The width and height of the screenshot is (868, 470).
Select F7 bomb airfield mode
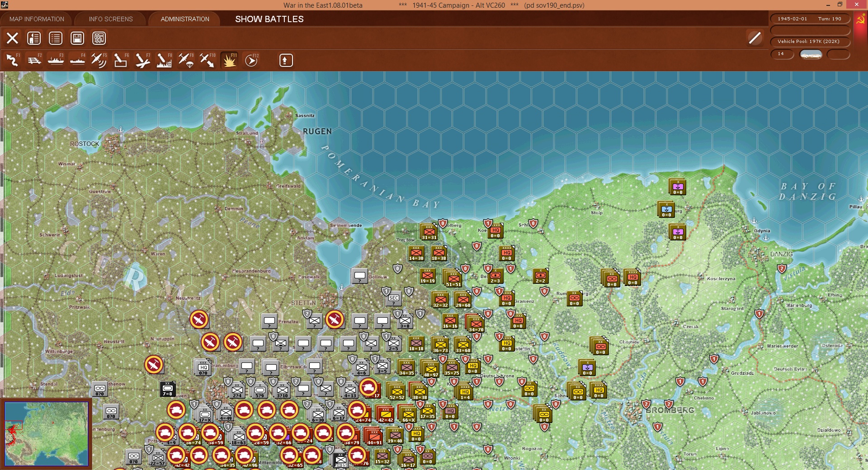(x=142, y=60)
